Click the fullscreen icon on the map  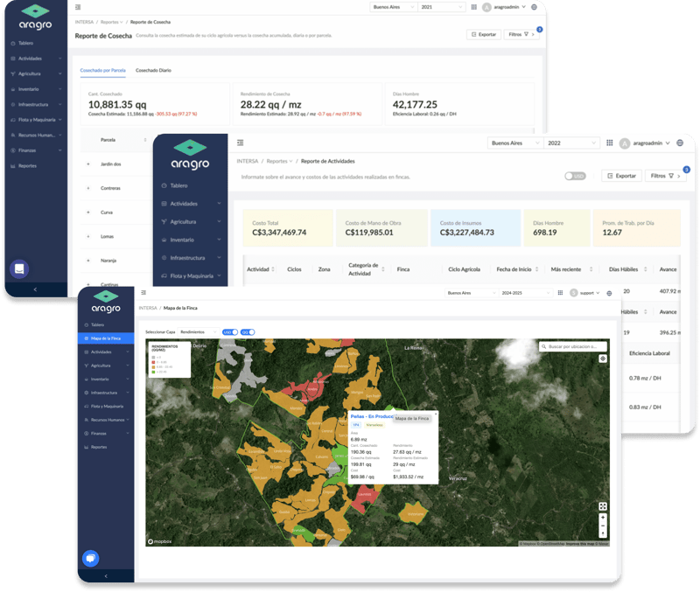pos(603,506)
